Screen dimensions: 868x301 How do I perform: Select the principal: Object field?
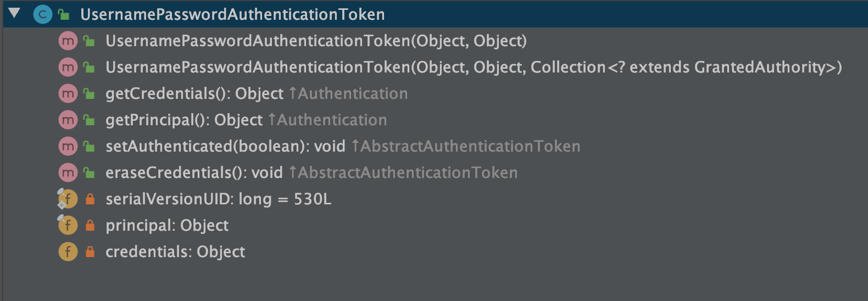pos(166,225)
